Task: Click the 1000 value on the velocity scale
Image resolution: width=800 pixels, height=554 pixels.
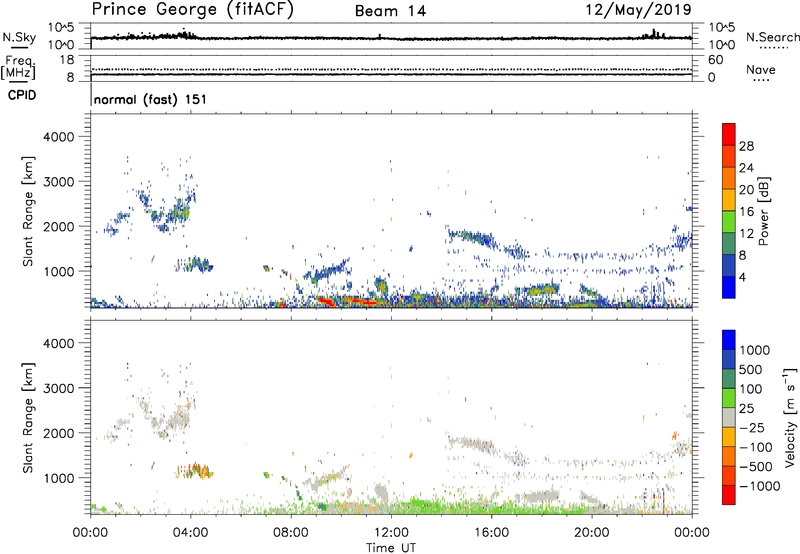Action: 754,350
